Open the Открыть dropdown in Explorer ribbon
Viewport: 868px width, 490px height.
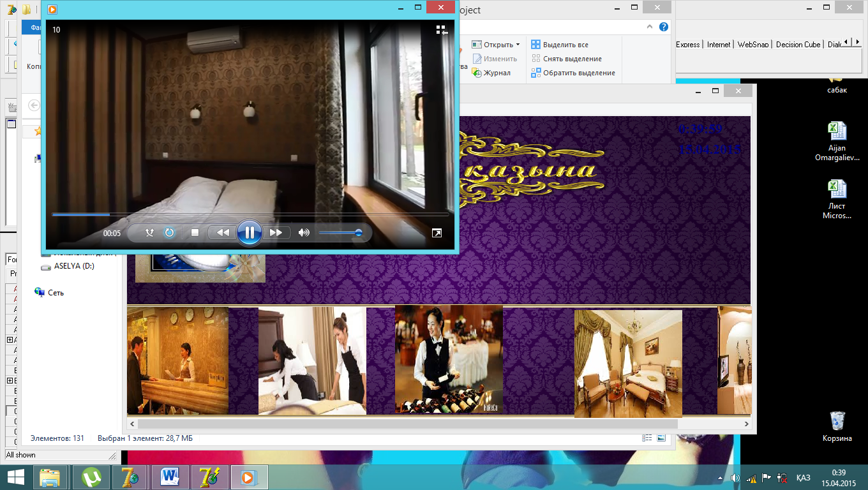pyautogui.click(x=496, y=45)
